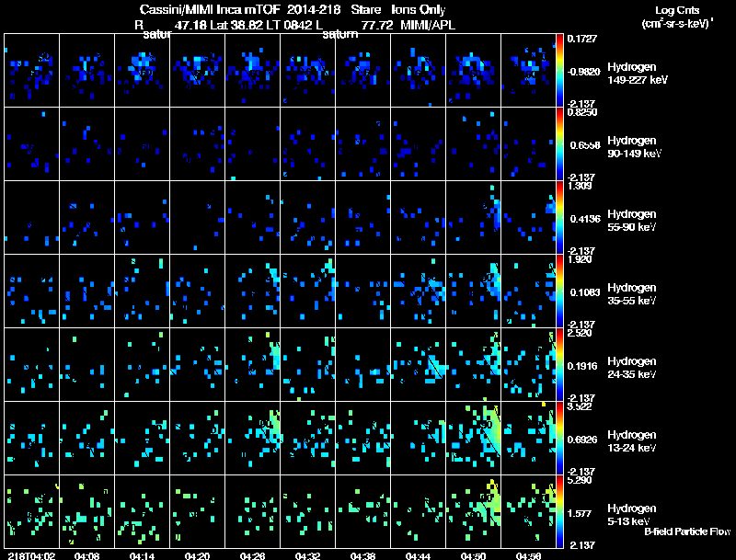736x560 pixels.
Task: Open the 04:02 panel in the 90-149 keV row
Action: tap(31, 143)
